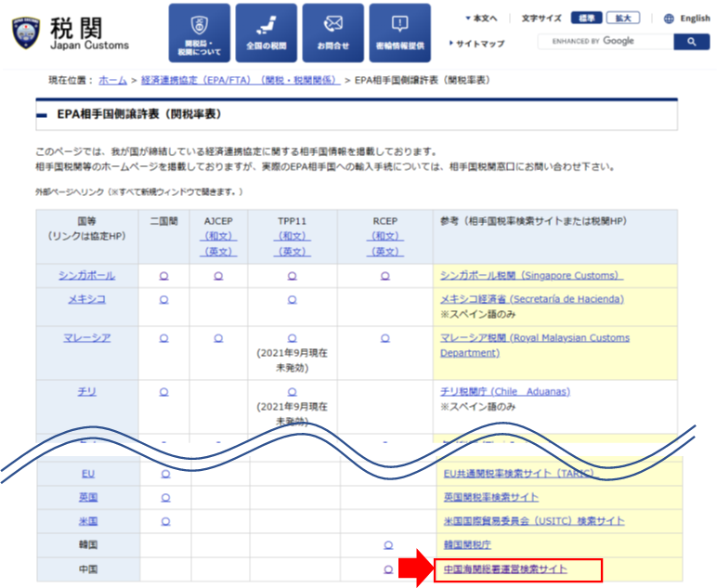The height and width of the screenshot is (588, 717).
Task: Open 英国関税率検索サイト link
Action: click(491, 497)
